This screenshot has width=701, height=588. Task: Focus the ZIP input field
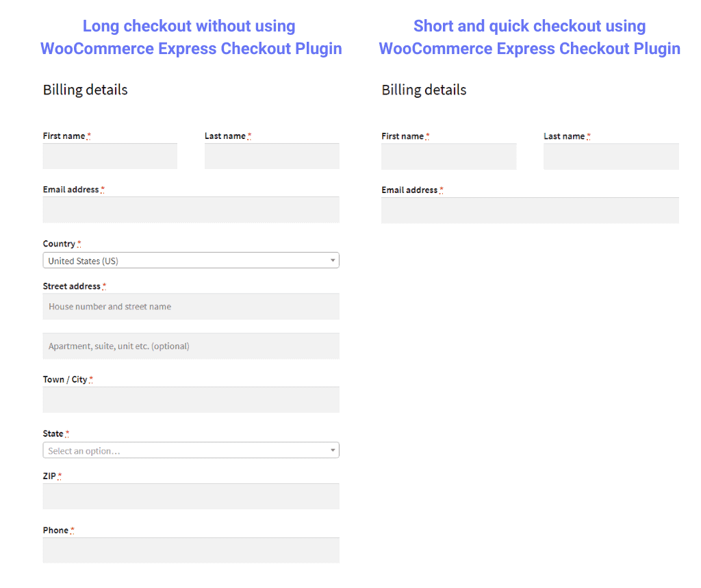pos(191,496)
